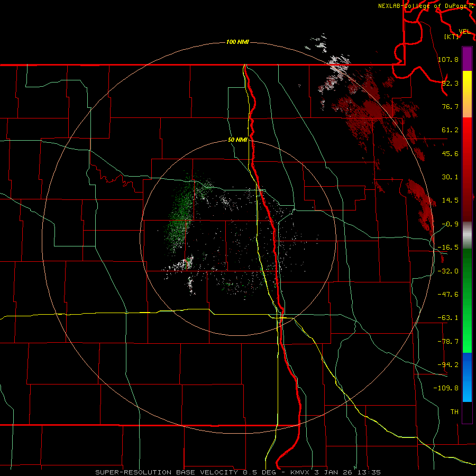Screen dimensions: 476x476
Task: Click the -94.2 scale value
Action: coord(448,364)
